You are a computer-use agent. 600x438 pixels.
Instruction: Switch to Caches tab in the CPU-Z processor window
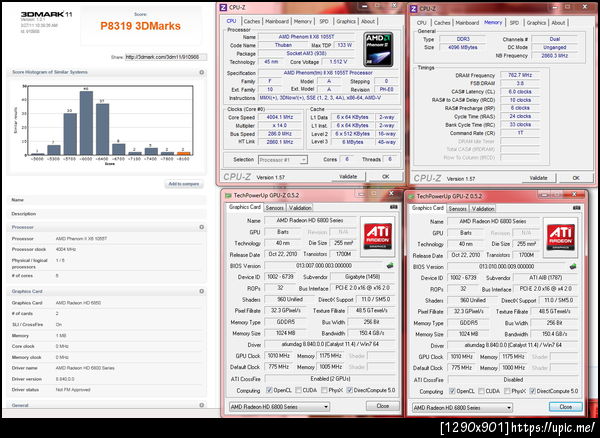click(x=252, y=21)
